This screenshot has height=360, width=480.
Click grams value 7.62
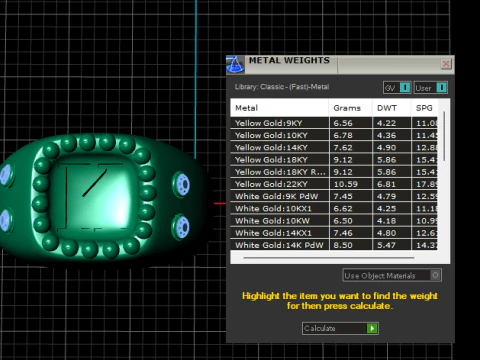pos(343,147)
